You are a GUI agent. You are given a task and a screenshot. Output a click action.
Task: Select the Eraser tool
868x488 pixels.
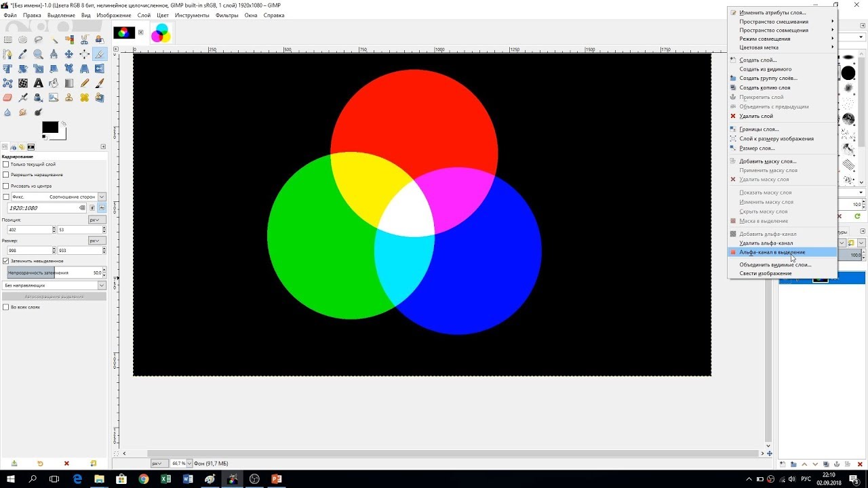[7, 98]
